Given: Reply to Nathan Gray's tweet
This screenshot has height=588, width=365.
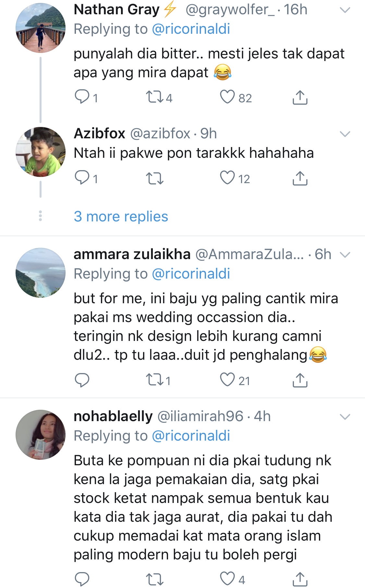Looking at the screenshot, I should coord(82,97).
